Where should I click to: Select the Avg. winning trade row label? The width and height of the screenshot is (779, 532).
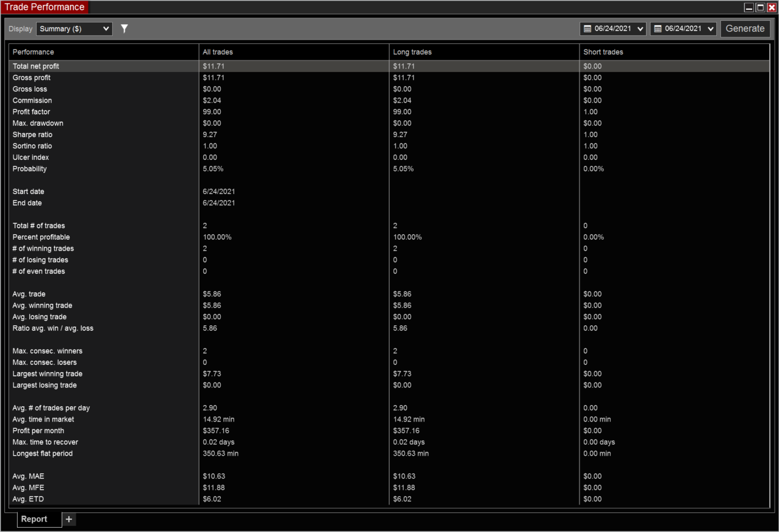(43, 306)
